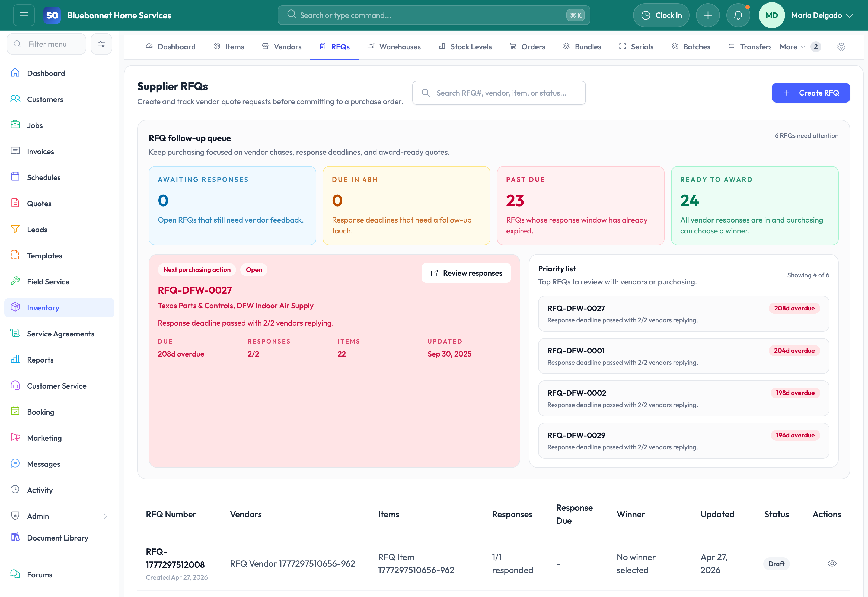Image resolution: width=868 pixels, height=597 pixels.
Task: Click the tab overflow count badge 2
Action: tap(816, 47)
